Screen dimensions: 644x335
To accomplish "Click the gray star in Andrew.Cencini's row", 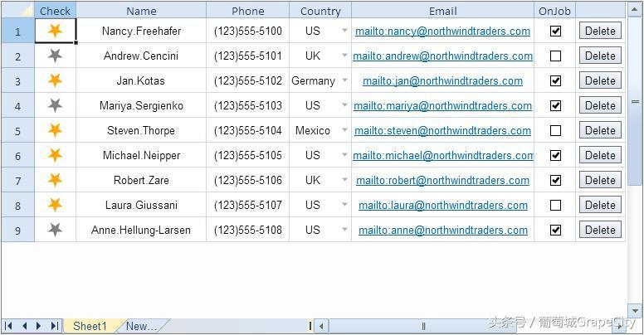I will click(55, 56).
